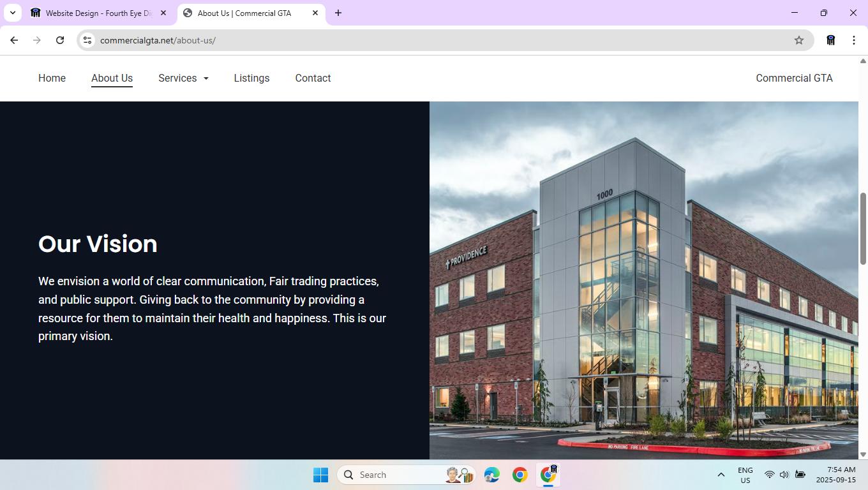Open the tab search dropdown
Screen dimensions: 868x490
(x=12, y=13)
